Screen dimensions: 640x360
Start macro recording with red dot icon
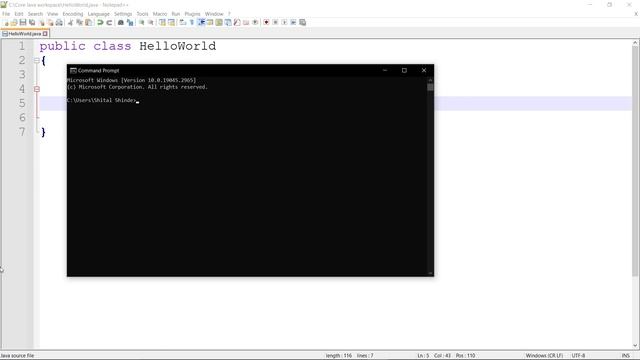(266, 22)
